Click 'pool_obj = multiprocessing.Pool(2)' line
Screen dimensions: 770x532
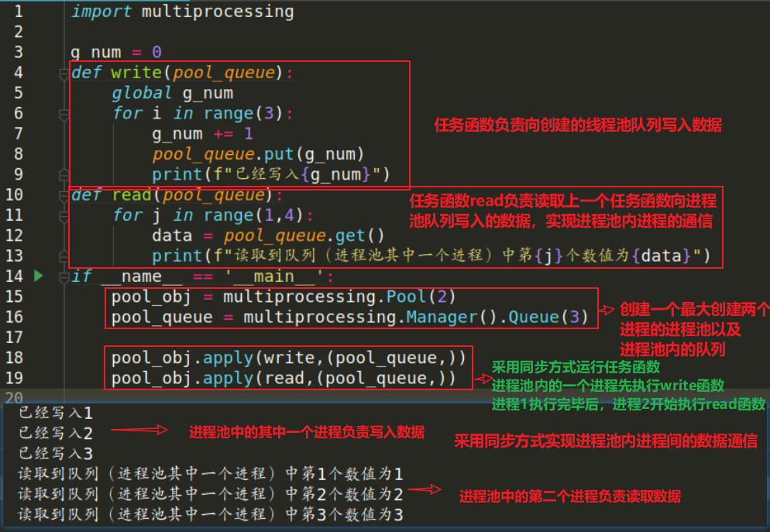(284, 297)
